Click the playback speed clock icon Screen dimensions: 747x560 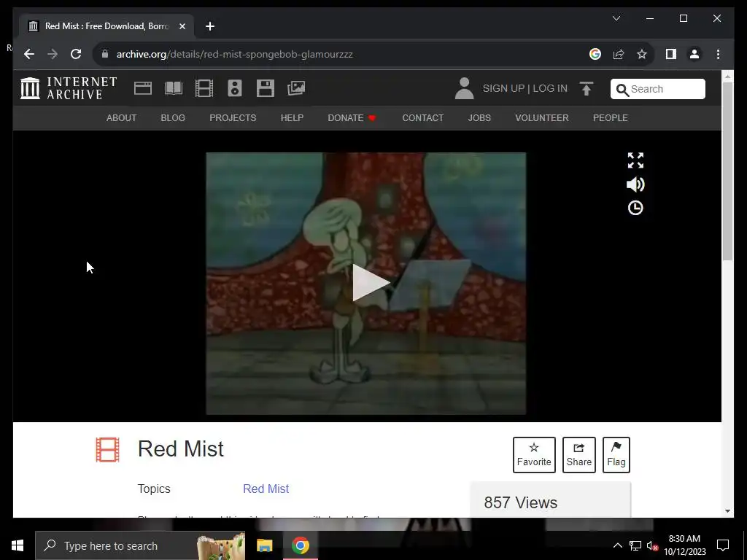(635, 208)
